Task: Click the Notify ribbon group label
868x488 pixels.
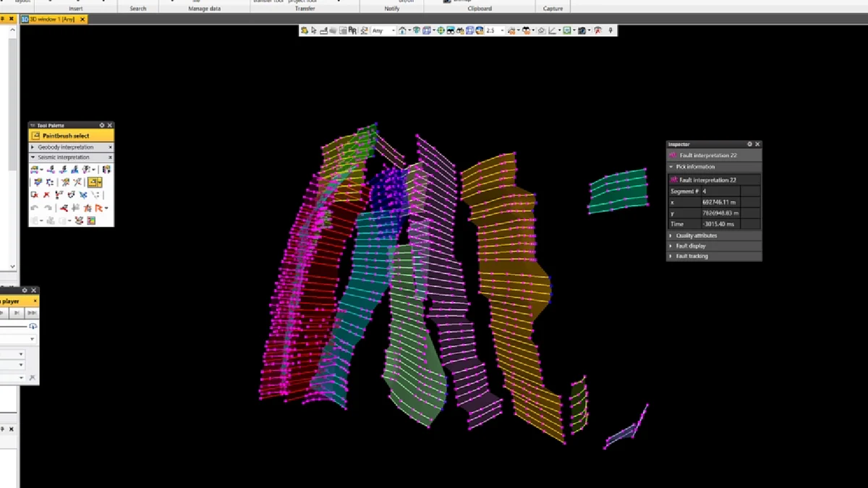Action: [x=391, y=9]
